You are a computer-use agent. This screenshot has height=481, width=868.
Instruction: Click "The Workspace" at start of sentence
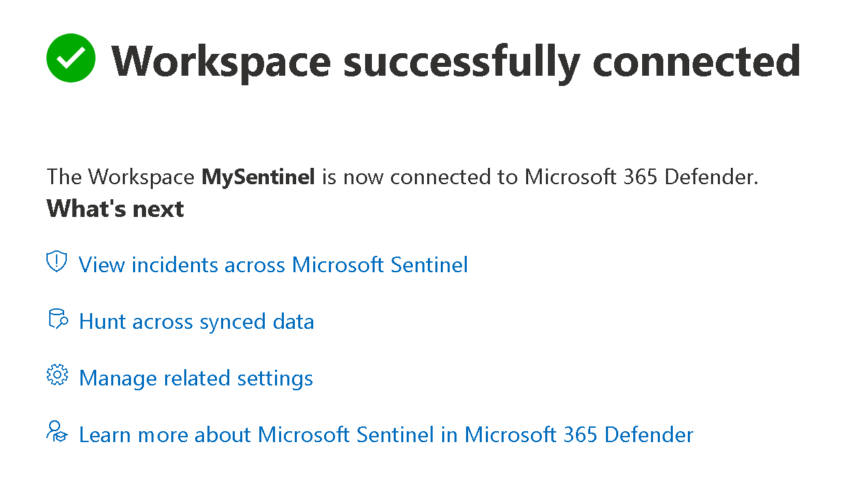pos(120,177)
